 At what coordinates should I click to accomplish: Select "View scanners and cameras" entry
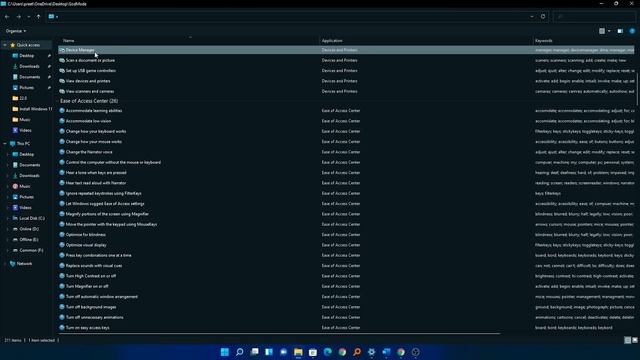pyautogui.click(x=90, y=91)
